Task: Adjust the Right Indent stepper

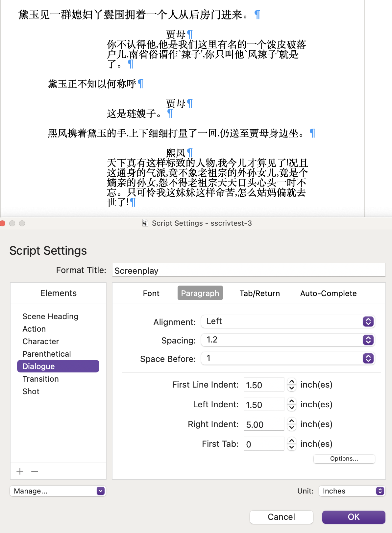Action: coord(291,424)
